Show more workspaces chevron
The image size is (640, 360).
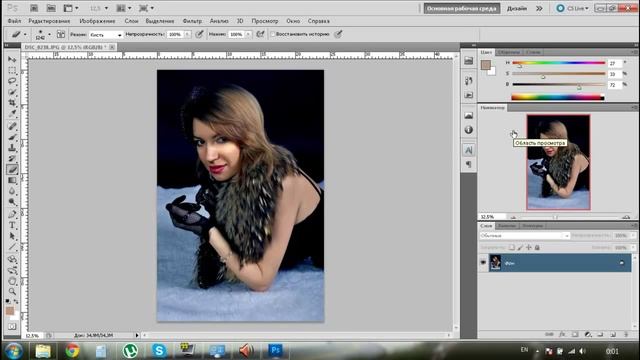pyautogui.click(x=539, y=8)
